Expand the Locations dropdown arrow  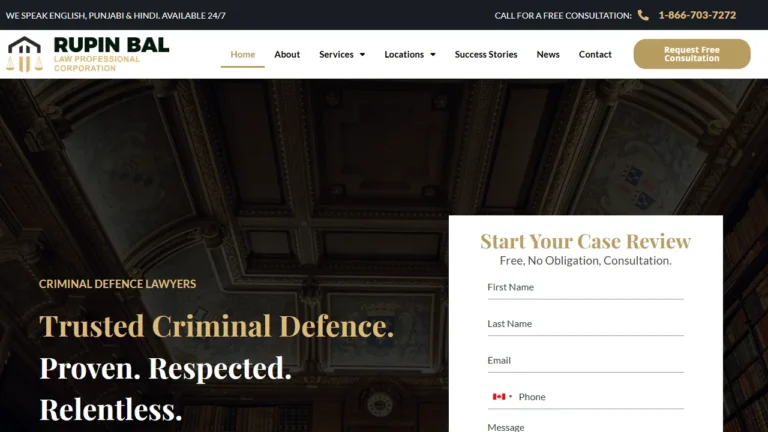point(432,54)
